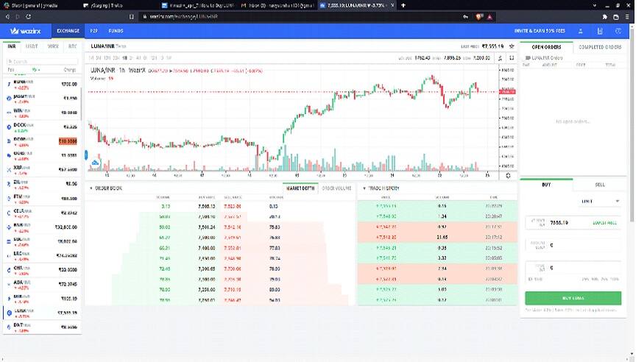The height and width of the screenshot is (362, 644).
Task: Sort market list by Vol column
Action: [x=36, y=70]
